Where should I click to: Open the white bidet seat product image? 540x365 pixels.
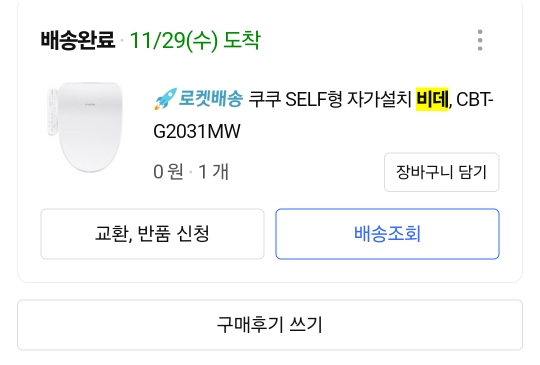[85, 127]
